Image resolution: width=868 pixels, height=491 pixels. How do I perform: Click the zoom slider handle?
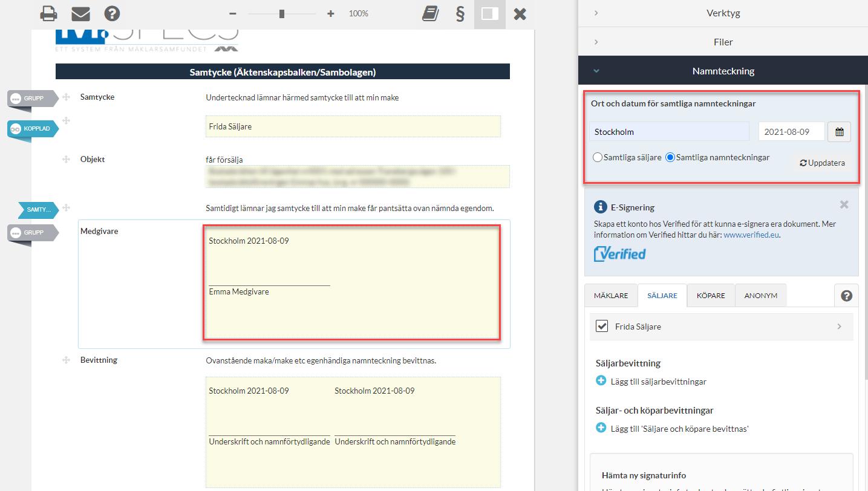282,13
